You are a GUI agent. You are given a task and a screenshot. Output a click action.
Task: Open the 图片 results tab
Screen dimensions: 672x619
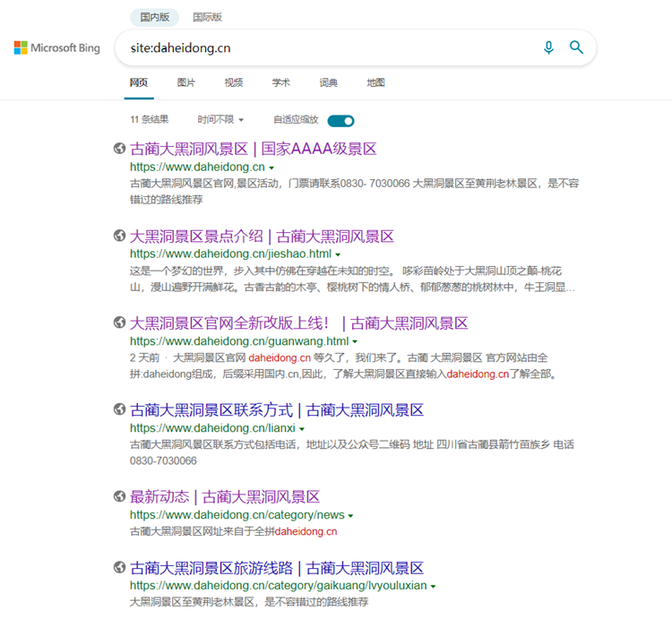[186, 82]
